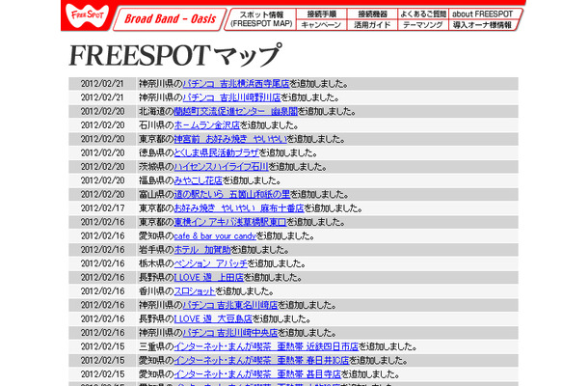Open ハイセンスハイライフ石川 link

tap(222, 167)
